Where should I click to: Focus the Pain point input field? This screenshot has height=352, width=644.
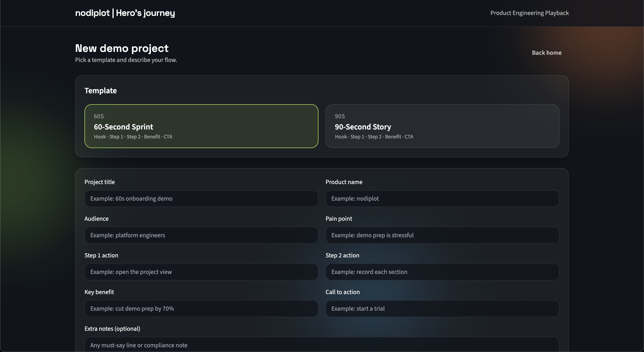(443, 235)
